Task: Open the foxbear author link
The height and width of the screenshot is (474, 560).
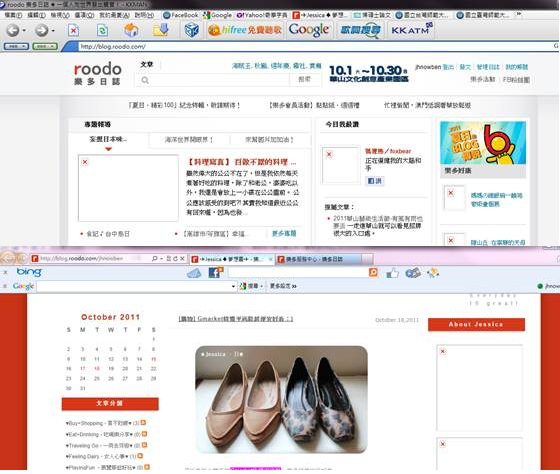Action: 388,151
